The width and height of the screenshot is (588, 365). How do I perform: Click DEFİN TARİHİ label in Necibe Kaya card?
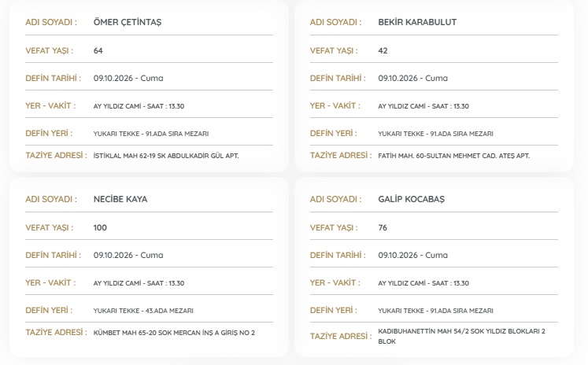point(53,255)
